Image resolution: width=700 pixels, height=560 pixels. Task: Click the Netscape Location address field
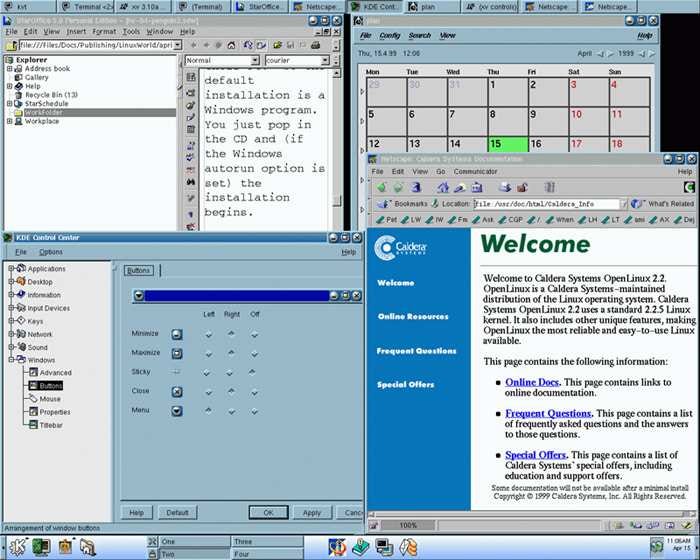pos(546,204)
